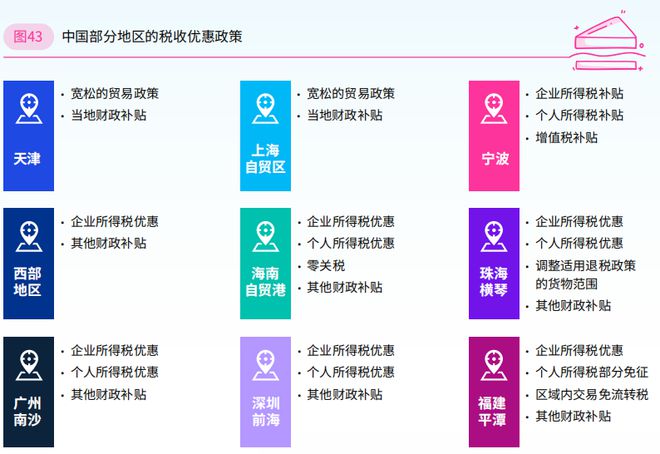Select the 上海自贸区 region label
The width and height of the screenshot is (660, 454).
pyautogui.click(x=265, y=159)
